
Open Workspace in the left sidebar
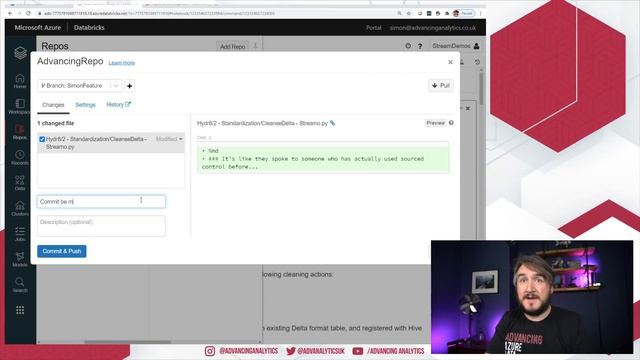(x=19, y=107)
